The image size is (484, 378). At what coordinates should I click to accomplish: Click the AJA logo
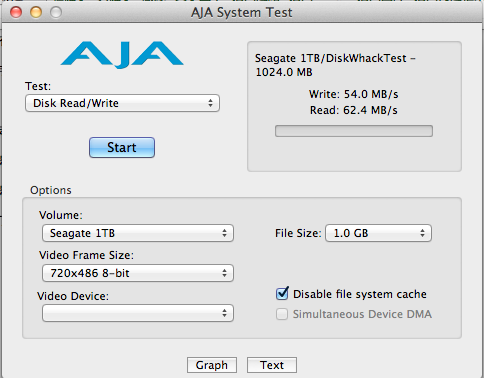pyautogui.click(x=122, y=55)
